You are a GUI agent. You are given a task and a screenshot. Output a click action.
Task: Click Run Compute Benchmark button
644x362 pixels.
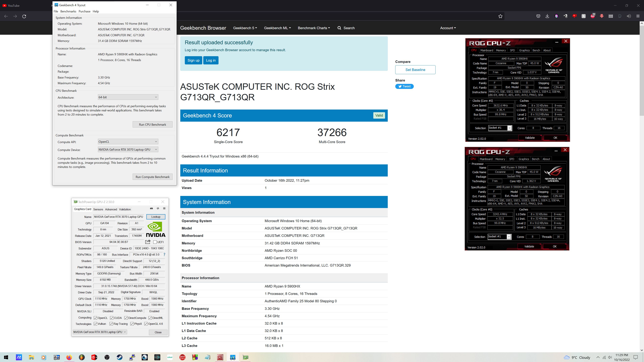click(152, 177)
